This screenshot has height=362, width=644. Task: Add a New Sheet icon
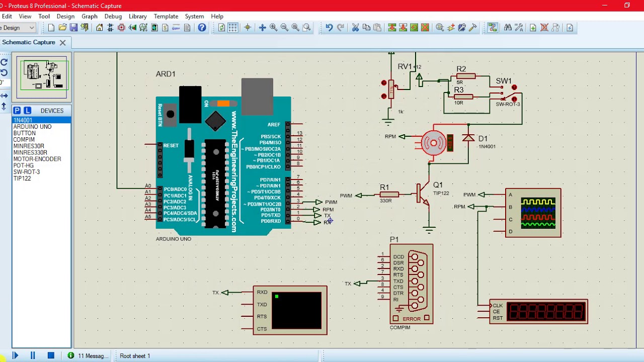(x=533, y=28)
